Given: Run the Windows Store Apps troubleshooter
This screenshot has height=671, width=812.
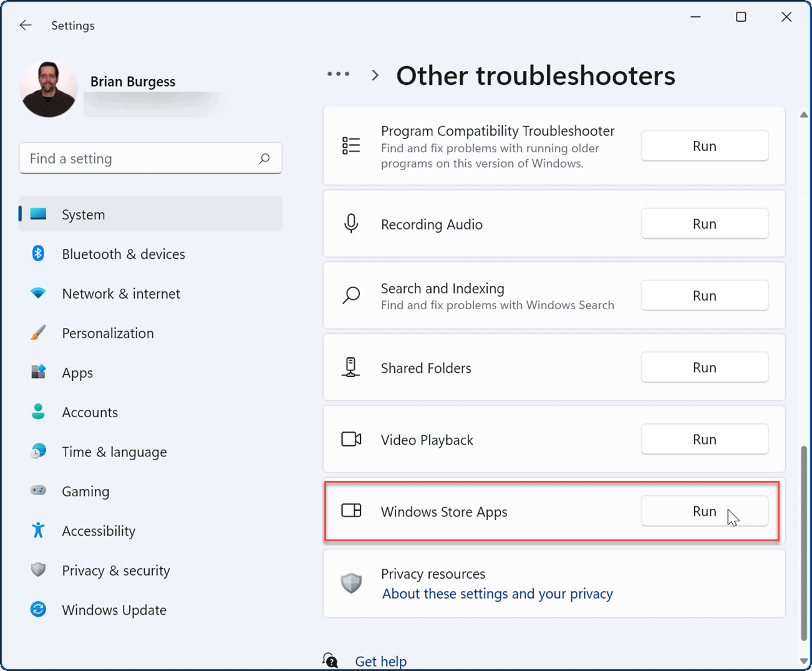Looking at the screenshot, I should coord(704,511).
